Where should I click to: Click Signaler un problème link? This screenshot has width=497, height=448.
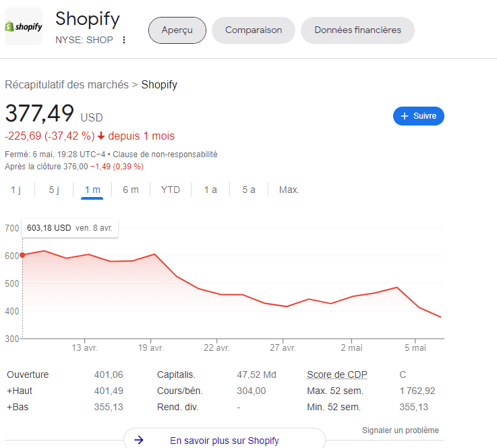(400, 430)
